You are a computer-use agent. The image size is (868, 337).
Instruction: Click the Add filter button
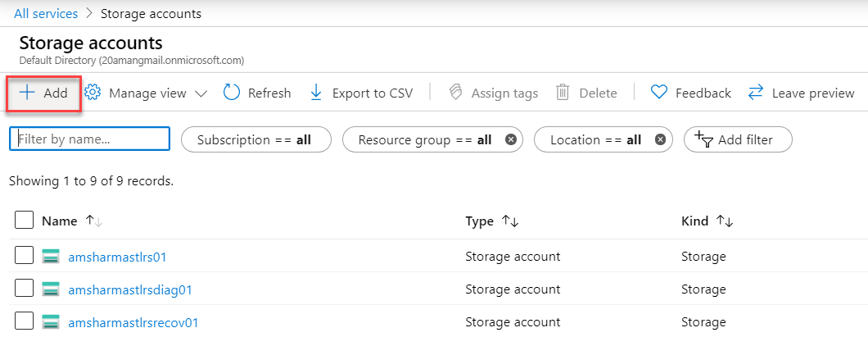coord(738,139)
